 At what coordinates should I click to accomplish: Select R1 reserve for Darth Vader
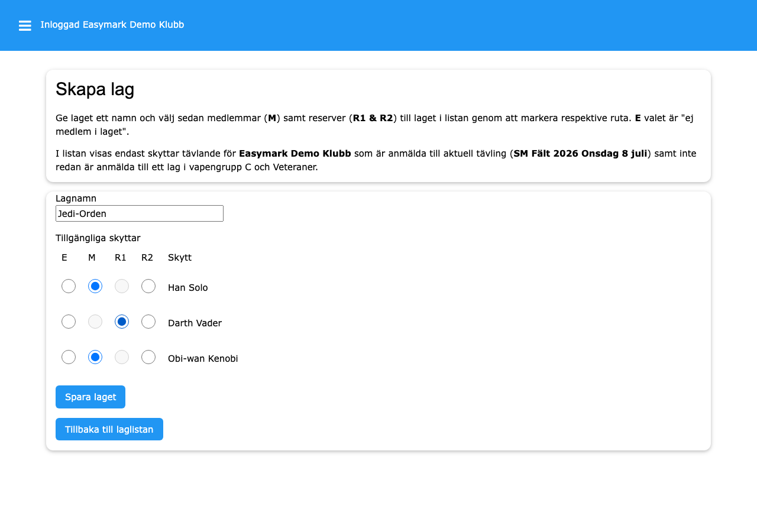[122, 322]
